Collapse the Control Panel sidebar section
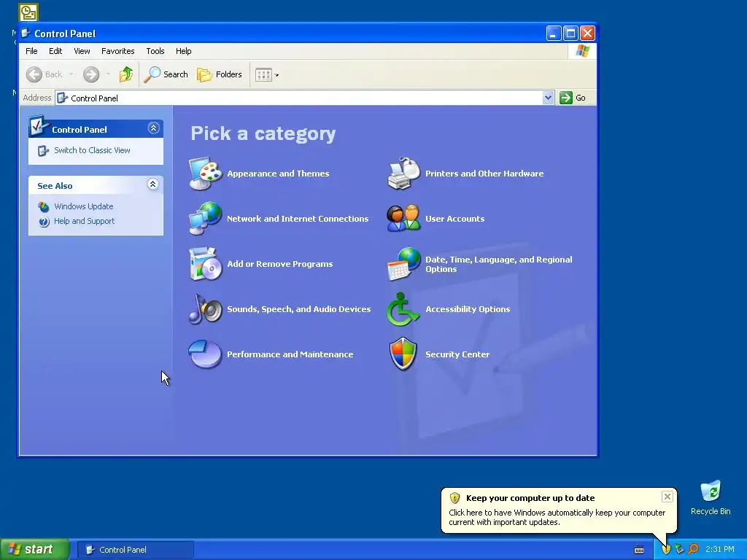The width and height of the screenshot is (747, 560). point(153,128)
